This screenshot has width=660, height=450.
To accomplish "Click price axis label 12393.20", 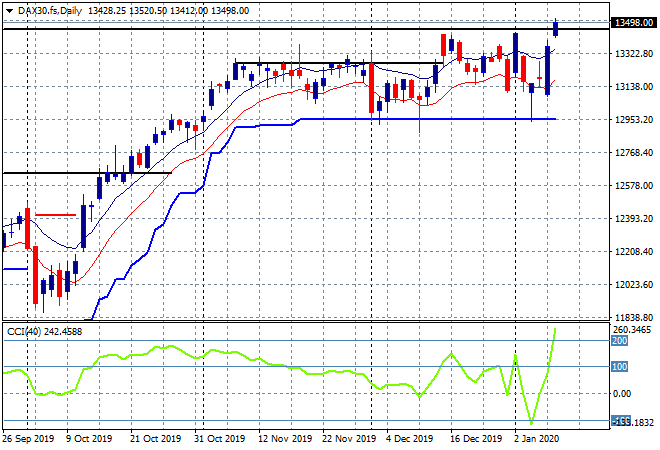I will 634,218.
